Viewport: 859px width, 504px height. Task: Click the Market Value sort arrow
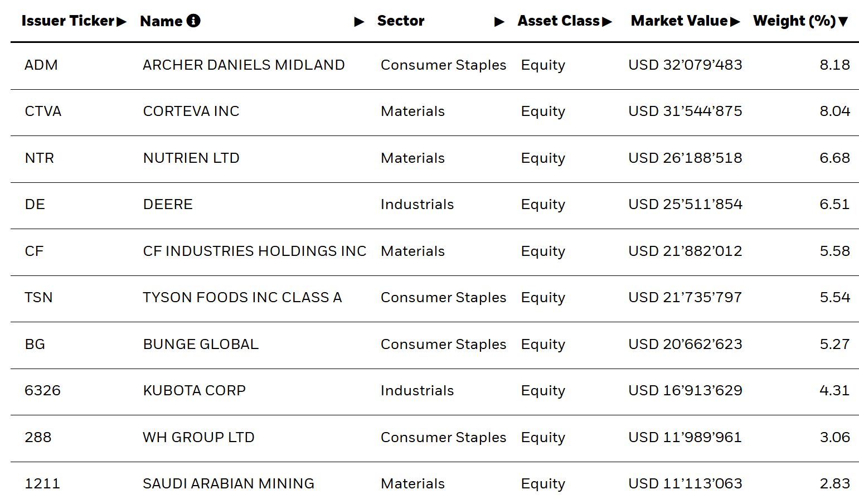(735, 22)
